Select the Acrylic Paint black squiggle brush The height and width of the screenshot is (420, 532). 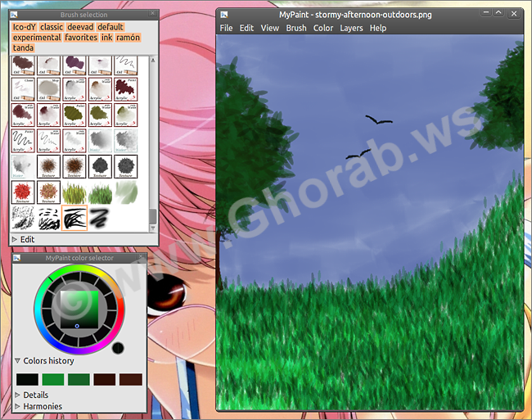click(23, 141)
